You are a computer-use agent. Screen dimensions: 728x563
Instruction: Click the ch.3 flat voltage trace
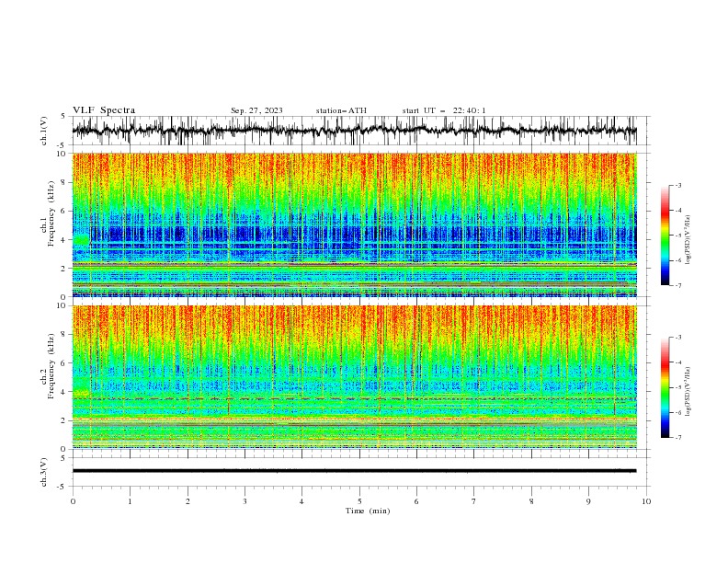[x=354, y=471]
